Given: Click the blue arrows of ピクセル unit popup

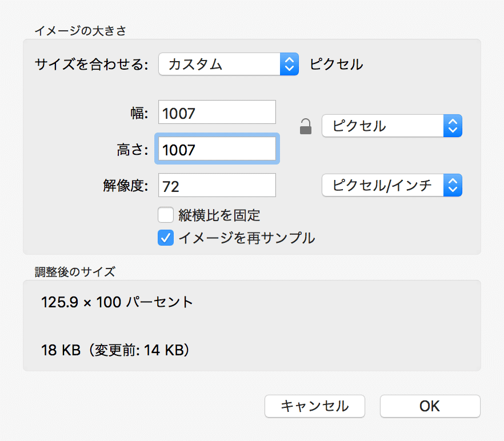Looking at the screenshot, I should point(453,126).
